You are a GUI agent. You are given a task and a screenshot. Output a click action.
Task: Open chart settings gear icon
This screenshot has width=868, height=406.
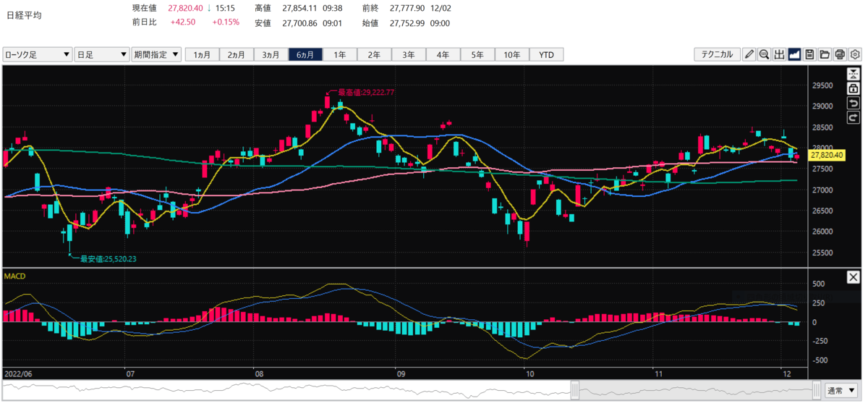point(855,54)
